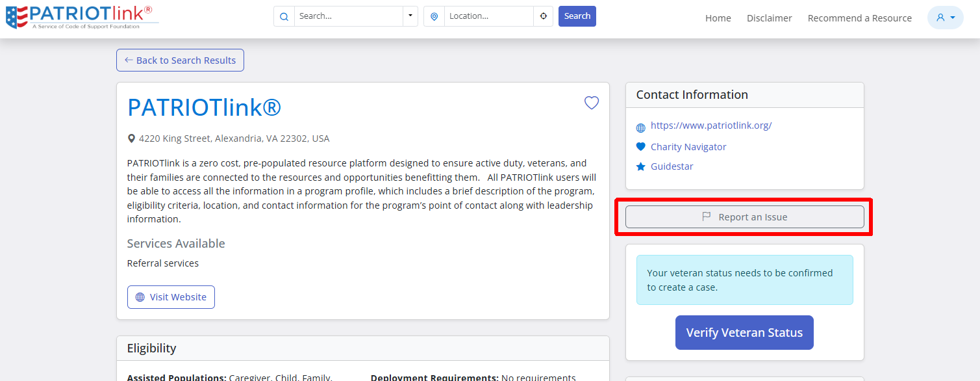Image resolution: width=980 pixels, height=381 pixels.
Task: Click the Report an Issue button
Action: (x=745, y=217)
